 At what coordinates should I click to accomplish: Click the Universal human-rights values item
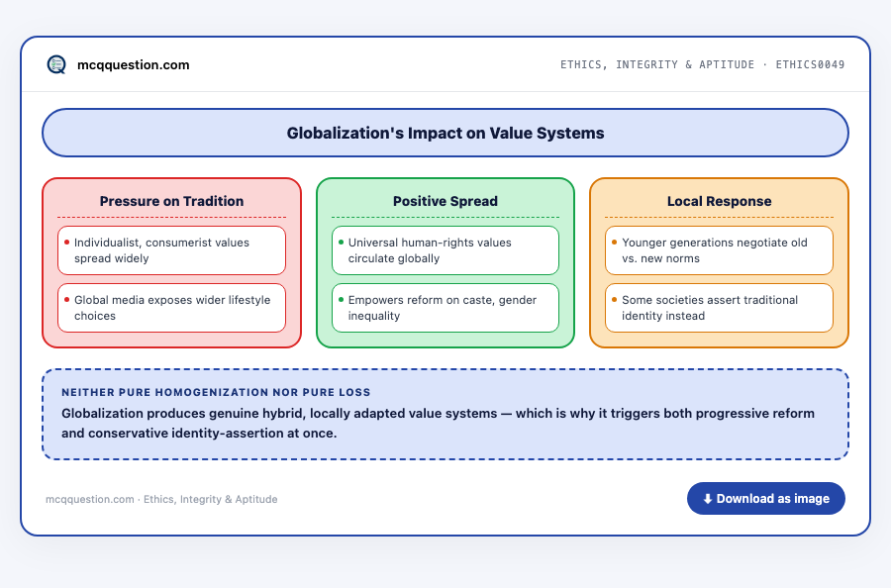point(445,250)
